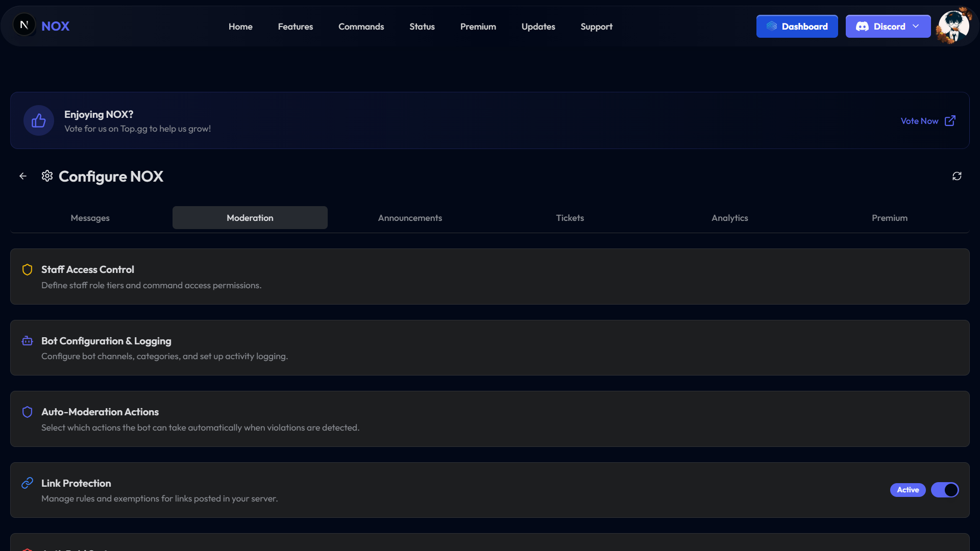
Task: Click the Staff Access Control shield icon
Action: point(28,269)
